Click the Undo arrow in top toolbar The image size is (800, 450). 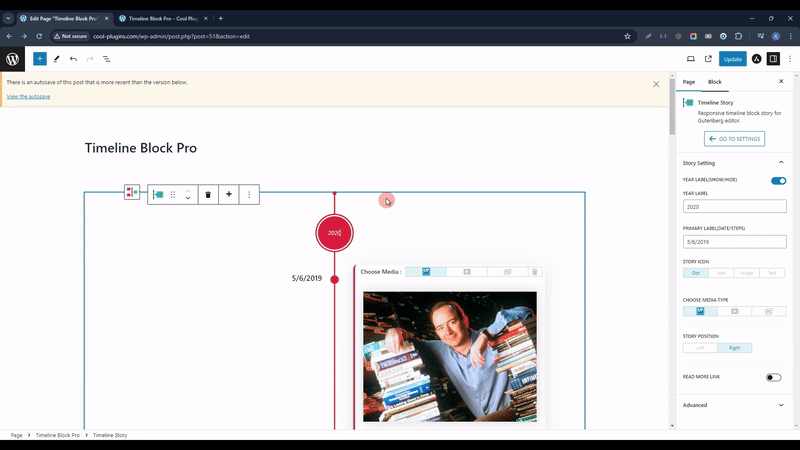pos(73,59)
